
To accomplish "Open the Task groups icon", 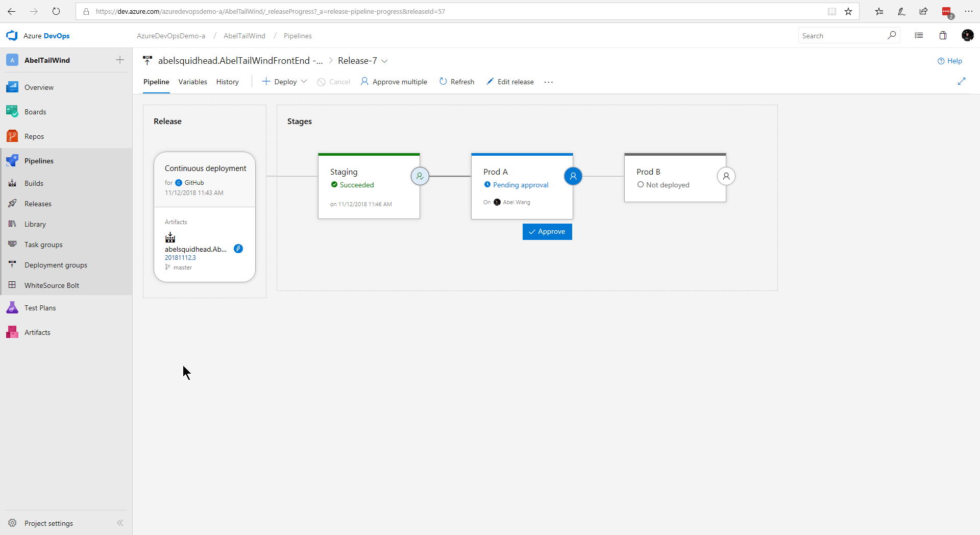I will coord(12,245).
